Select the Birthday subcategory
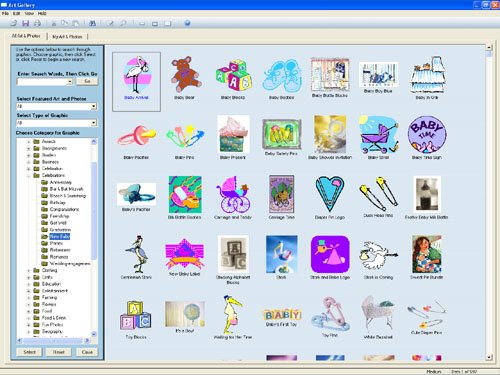 pyautogui.click(x=58, y=203)
